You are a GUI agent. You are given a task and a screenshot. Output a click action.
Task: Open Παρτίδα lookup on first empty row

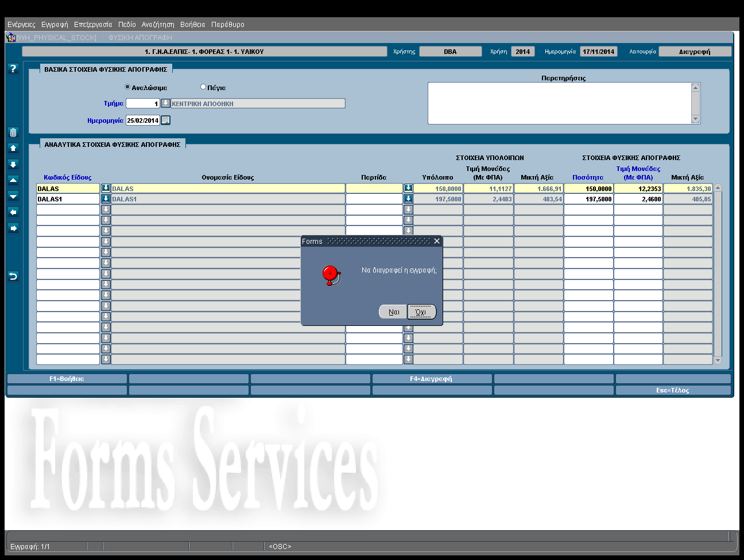tap(408, 209)
